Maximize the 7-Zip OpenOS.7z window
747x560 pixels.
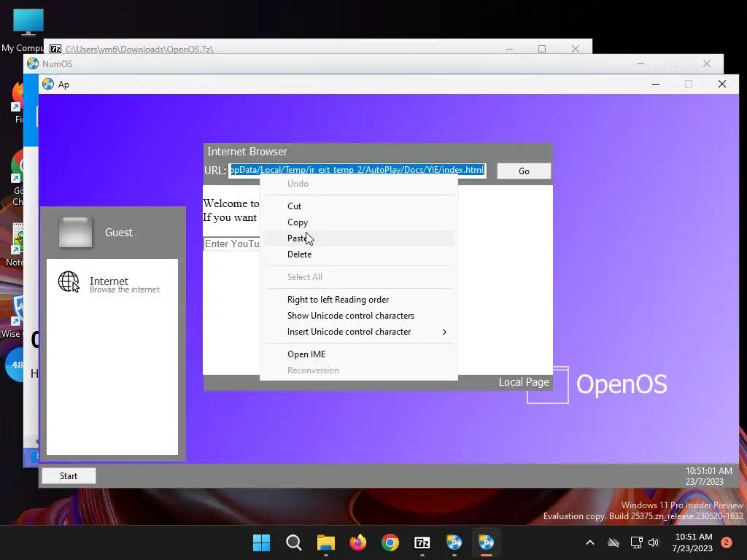542,49
